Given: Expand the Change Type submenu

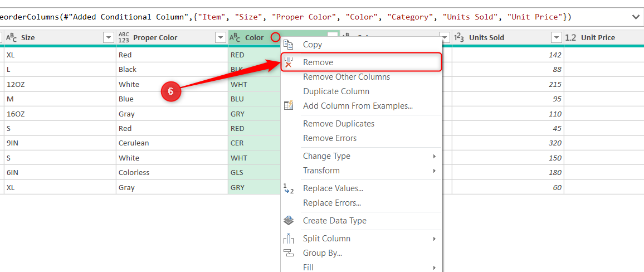Looking at the screenshot, I should tap(434, 157).
